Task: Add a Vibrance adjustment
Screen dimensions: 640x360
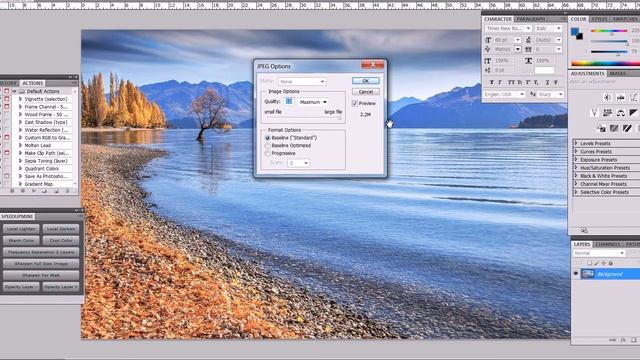Action: pyautogui.click(x=594, y=113)
